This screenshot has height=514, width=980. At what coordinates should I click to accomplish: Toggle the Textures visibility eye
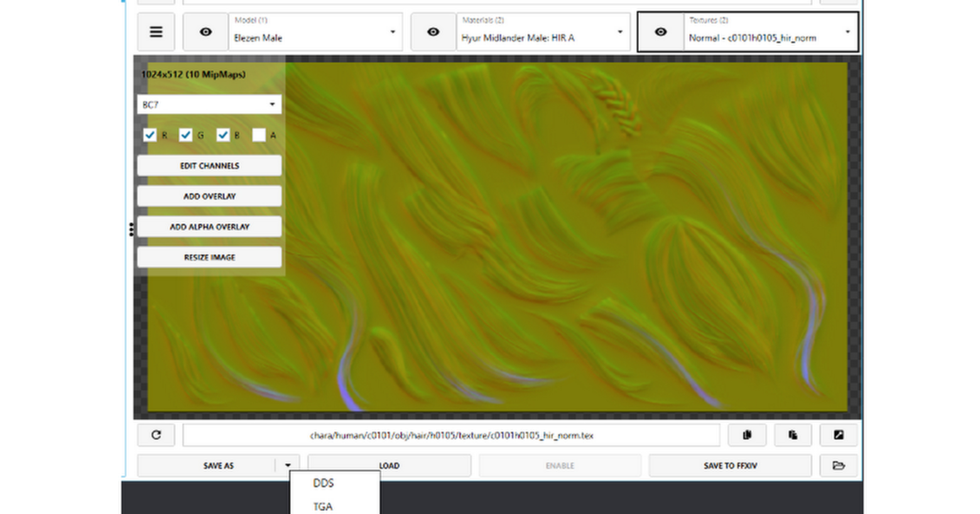(x=661, y=32)
